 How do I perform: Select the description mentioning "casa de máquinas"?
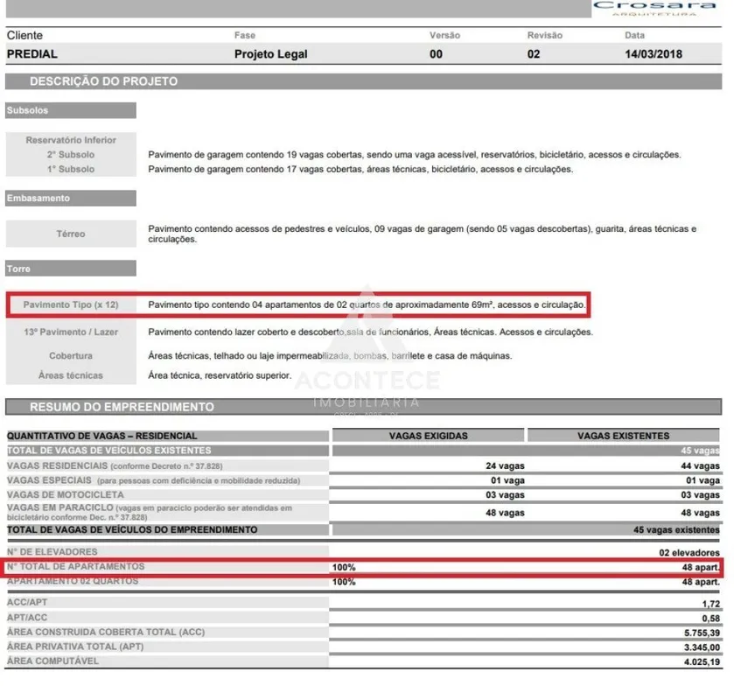pyautogui.click(x=330, y=356)
